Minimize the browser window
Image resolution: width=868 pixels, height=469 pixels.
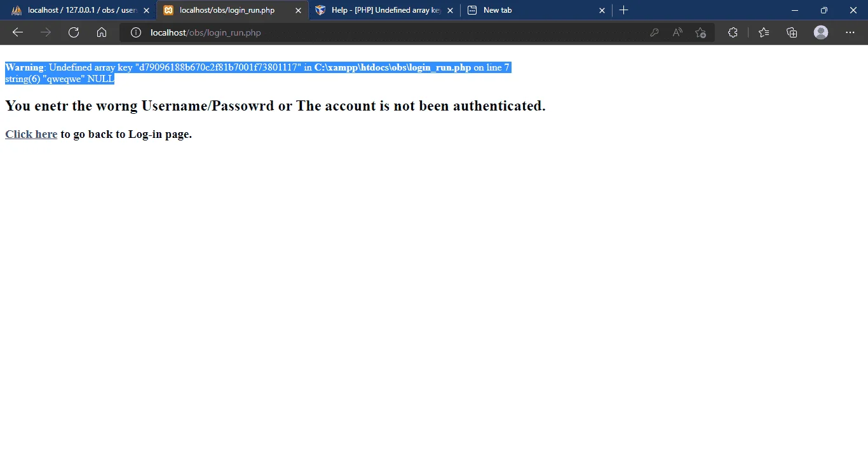[795, 10]
